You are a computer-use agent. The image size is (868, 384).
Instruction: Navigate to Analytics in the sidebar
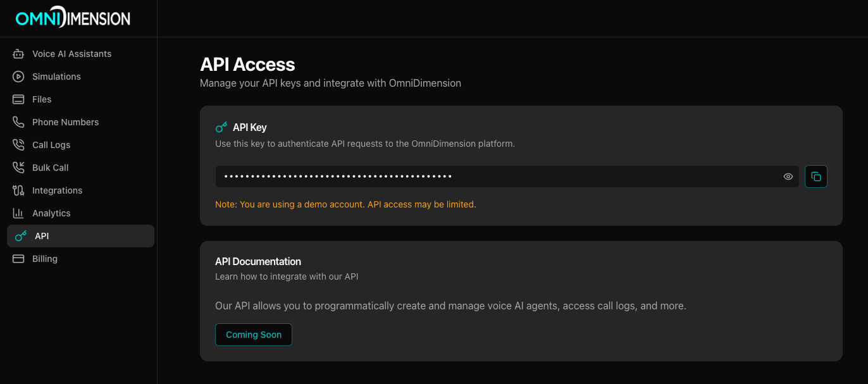coord(51,213)
